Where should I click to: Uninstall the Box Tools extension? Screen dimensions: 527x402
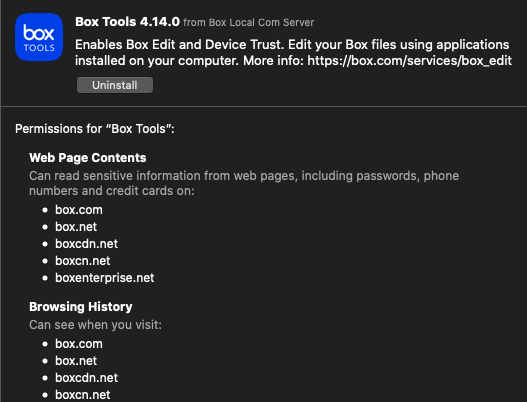point(115,85)
